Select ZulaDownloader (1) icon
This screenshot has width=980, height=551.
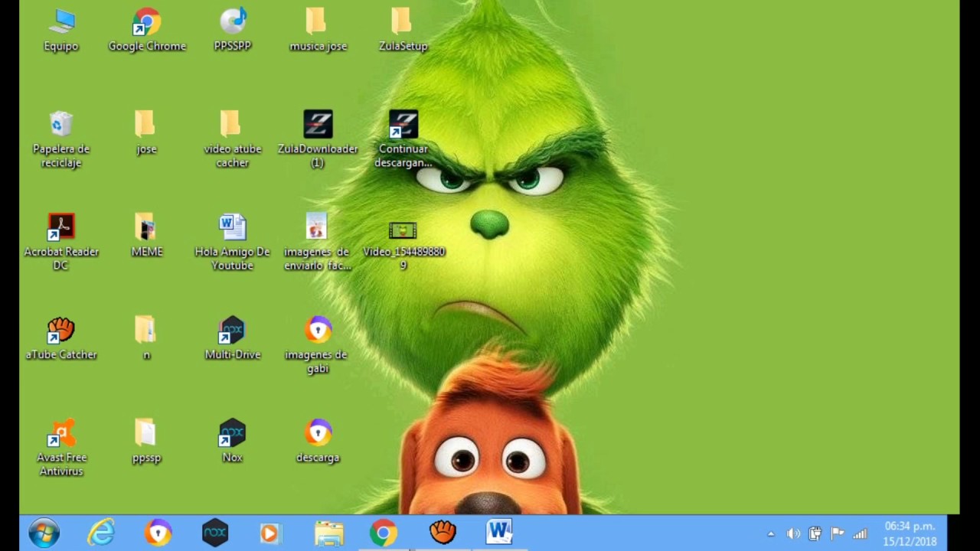click(318, 139)
